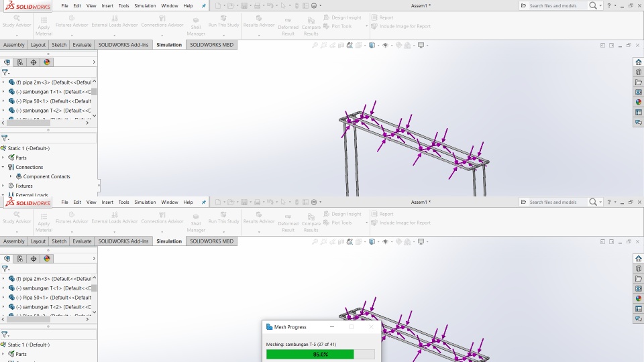Click SOLIDWORKS Resources home icon, upper task pane
This screenshot has height=362, width=644.
[638, 62]
